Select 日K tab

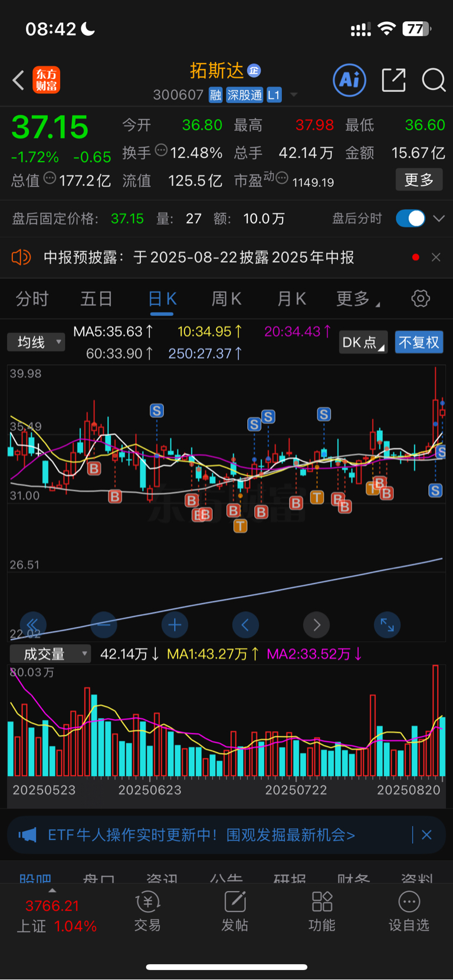[162, 299]
